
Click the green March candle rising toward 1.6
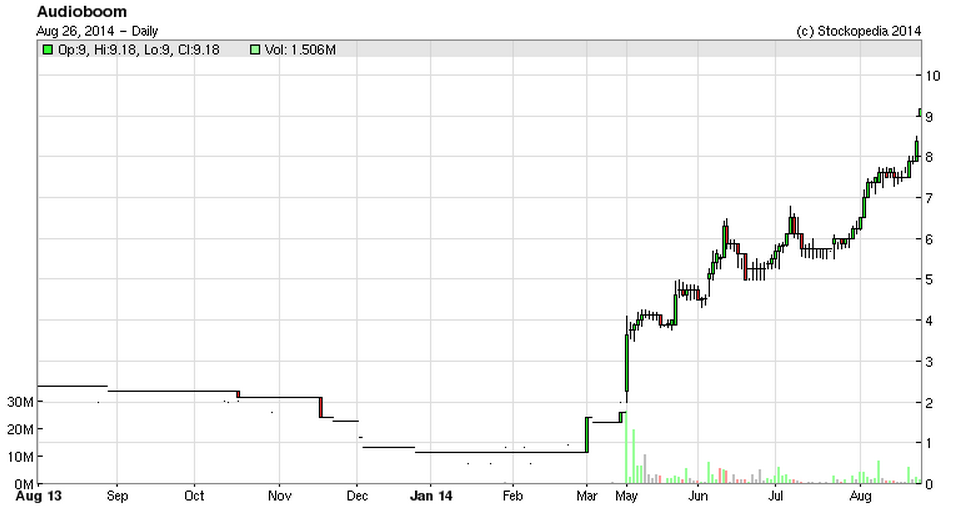[x=587, y=435]
